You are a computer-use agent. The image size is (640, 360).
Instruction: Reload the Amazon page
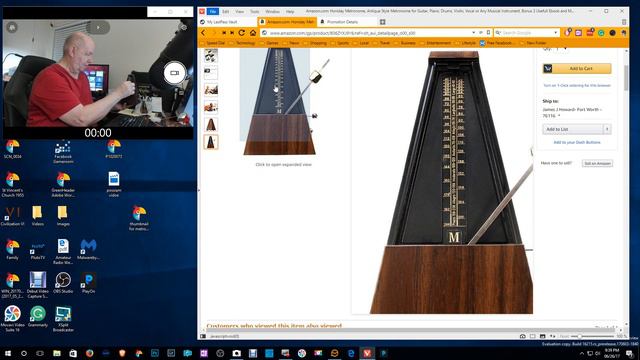(242, 33)
